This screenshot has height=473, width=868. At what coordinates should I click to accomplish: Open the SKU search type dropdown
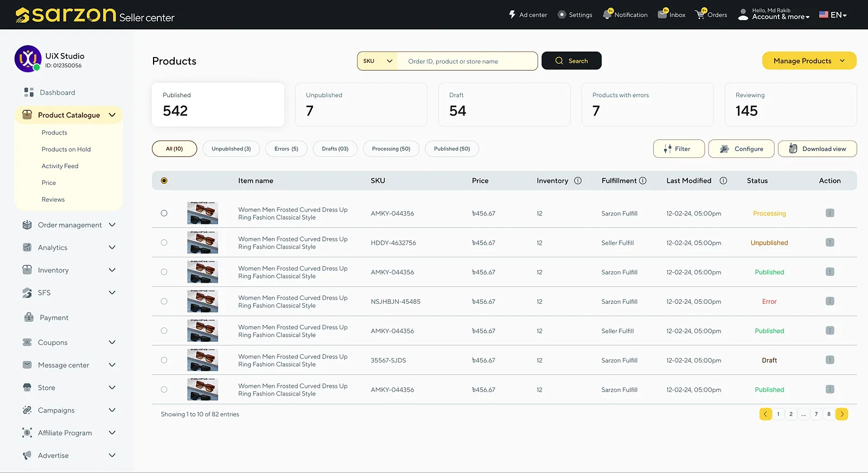[x=378, y=61]
